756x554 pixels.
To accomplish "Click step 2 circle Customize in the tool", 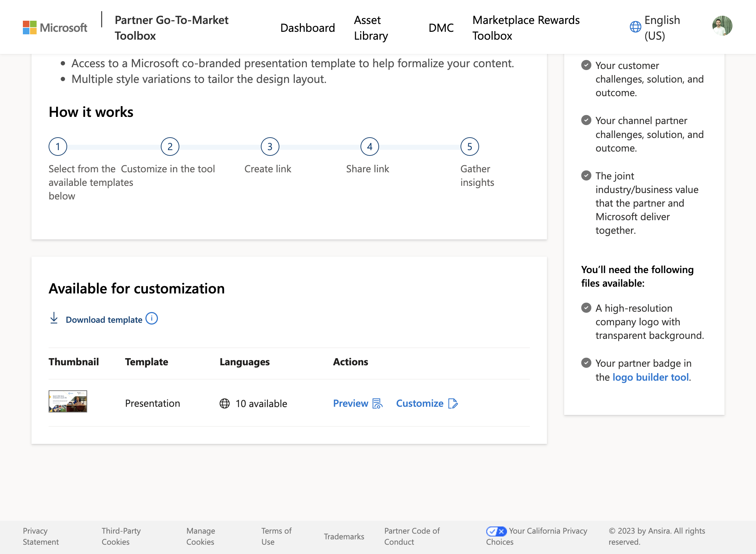I will pos(170,147).
